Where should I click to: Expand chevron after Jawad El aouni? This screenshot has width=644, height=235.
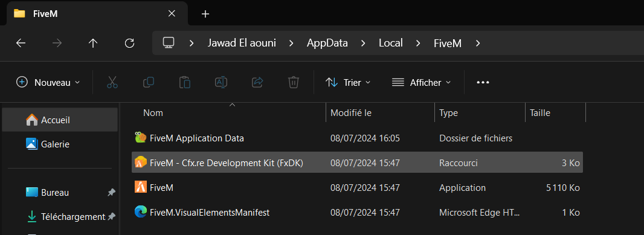click(291, 43)
